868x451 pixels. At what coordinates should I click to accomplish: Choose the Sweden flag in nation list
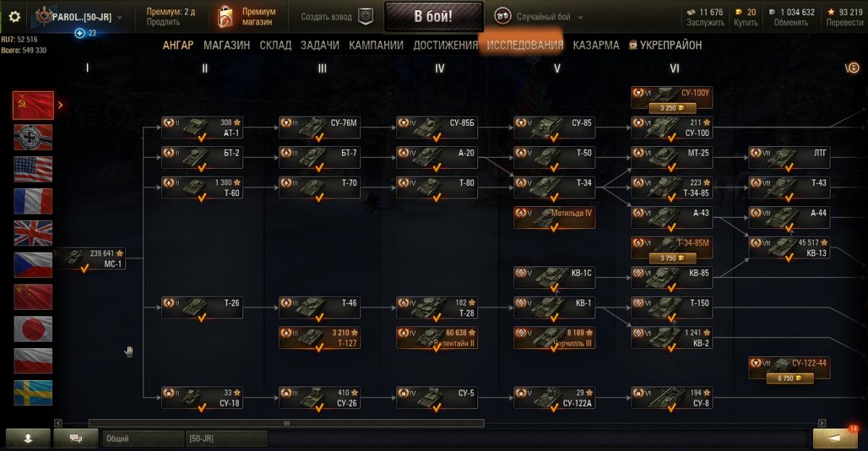(33, 392)
